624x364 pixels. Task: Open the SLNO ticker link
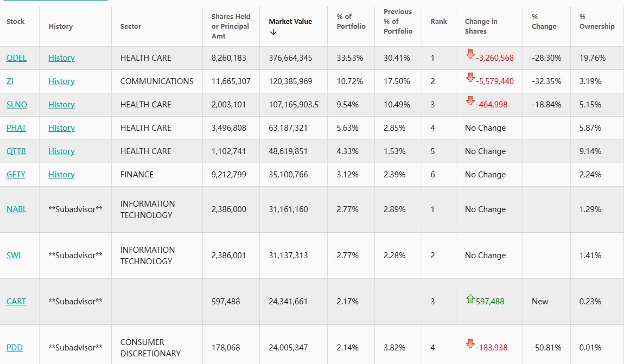[x=17, y=105]
